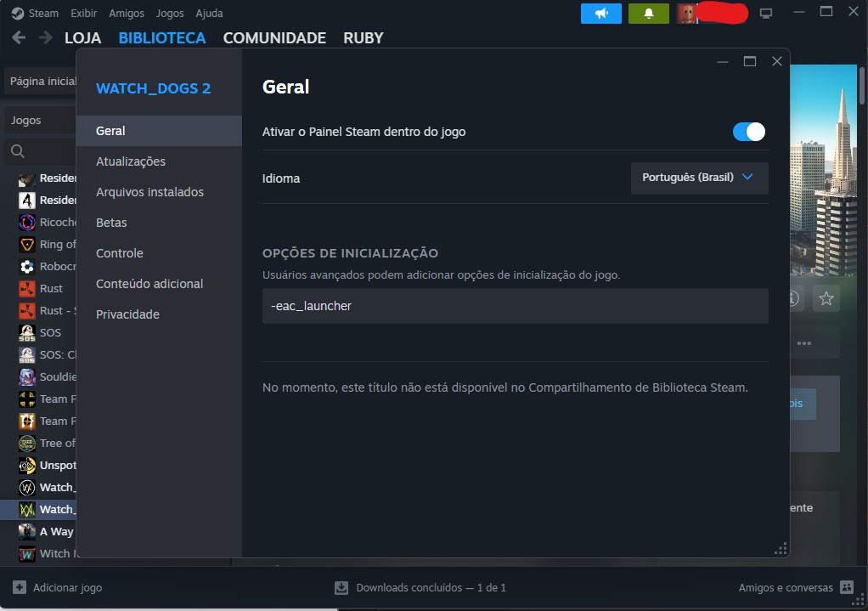Select the Conteúdo adicional section
The height and width of the screenshot is (611, 868).
[x=159, y=284]
